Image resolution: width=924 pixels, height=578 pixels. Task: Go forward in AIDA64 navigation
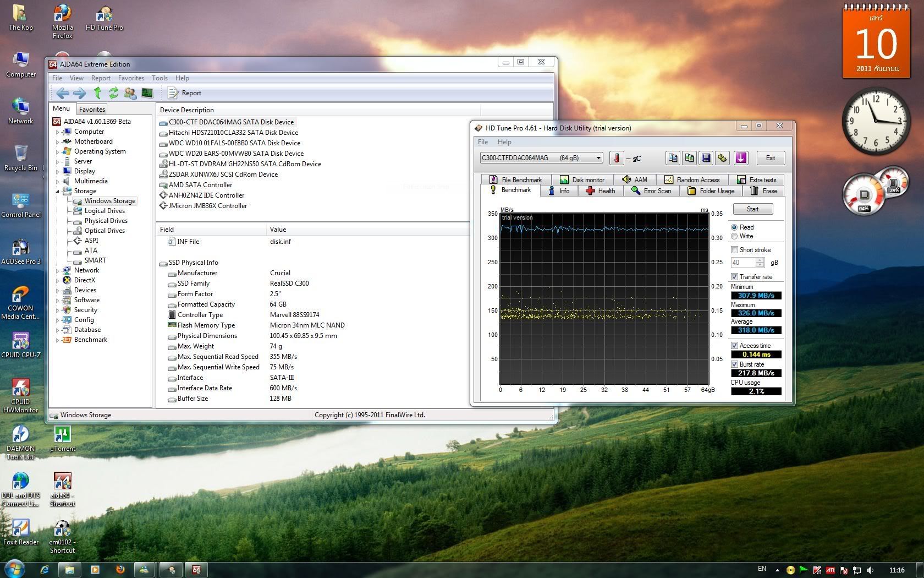coord(80,93)
